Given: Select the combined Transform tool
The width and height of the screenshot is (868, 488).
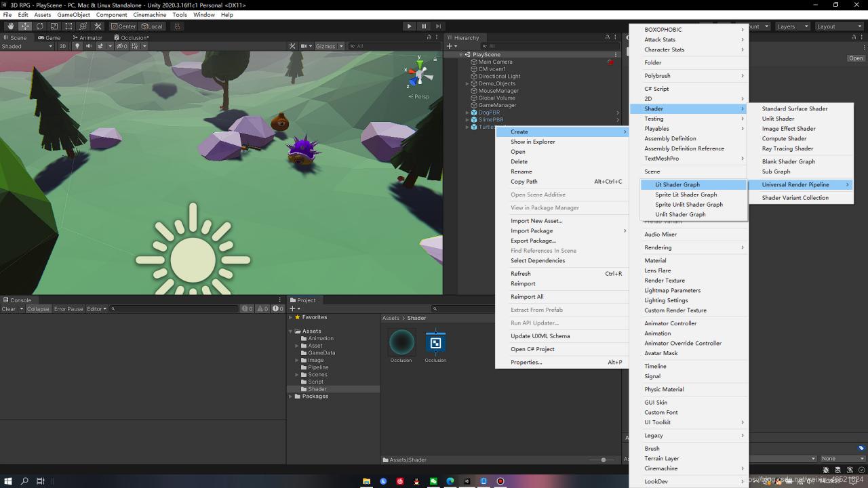Looking at the screenshot, I should point(83,26).
